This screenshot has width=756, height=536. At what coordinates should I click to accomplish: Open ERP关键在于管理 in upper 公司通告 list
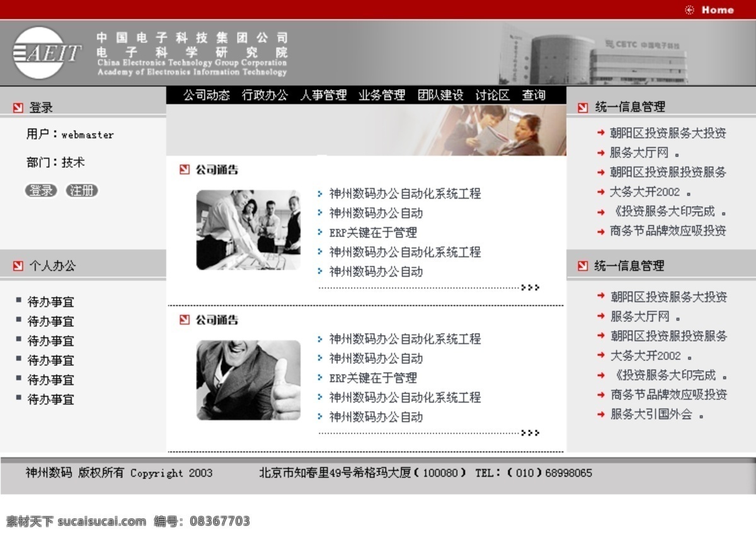click(373, 232)
